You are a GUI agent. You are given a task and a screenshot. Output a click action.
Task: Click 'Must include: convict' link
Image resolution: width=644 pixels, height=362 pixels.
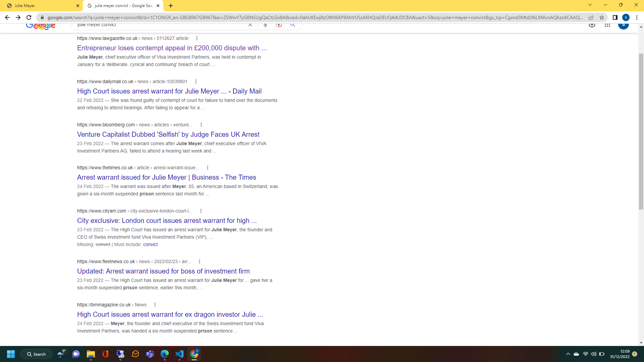coord(150,244)
